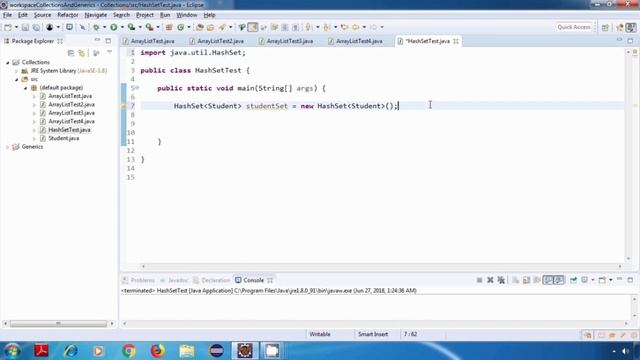Open Firefox from the taskbar
This screenshot has width=640, height=360.
(158, 351)
